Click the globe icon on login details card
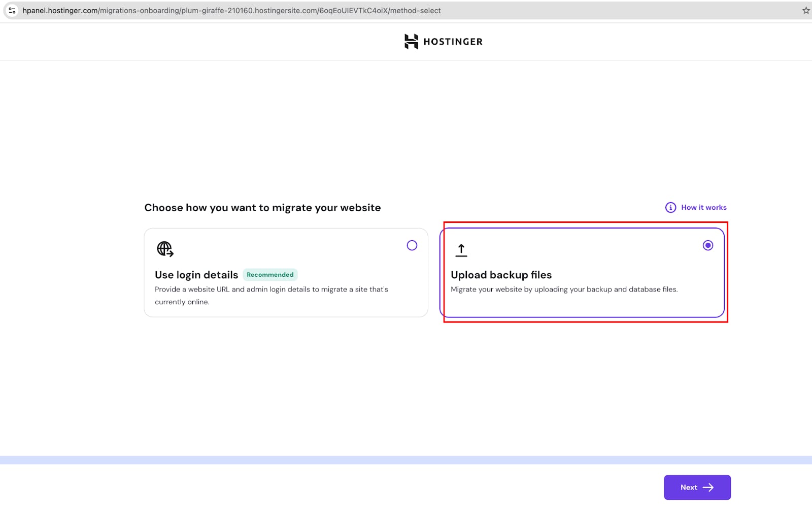Screen dimensions: 812x519 pos(165,249)
